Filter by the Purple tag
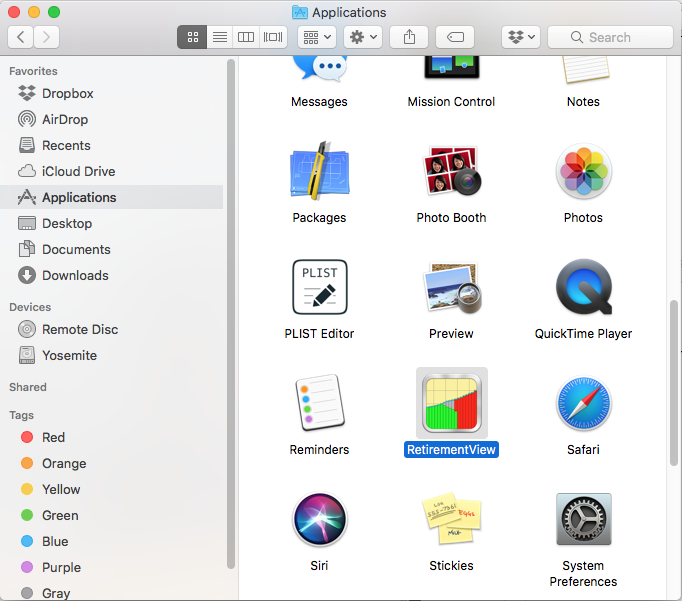The width and height of the screenshot is (682, 601). (x=112, y=567)
